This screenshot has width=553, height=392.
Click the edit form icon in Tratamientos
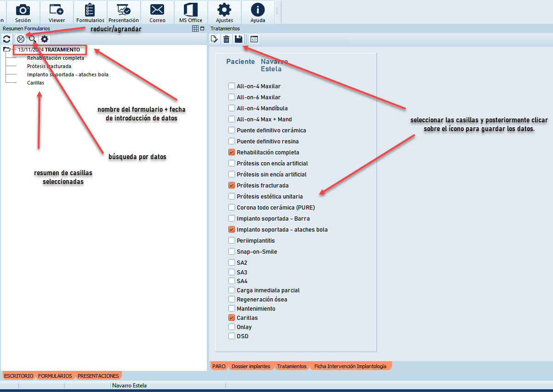coord(214,39)
